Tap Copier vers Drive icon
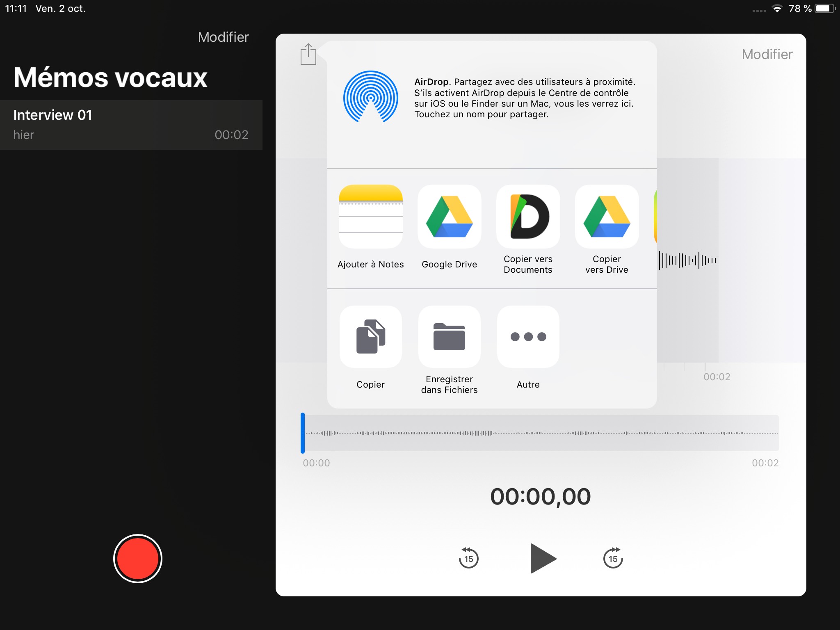The height and width of the screenshot is (630, 840). (x=607, y=217)
